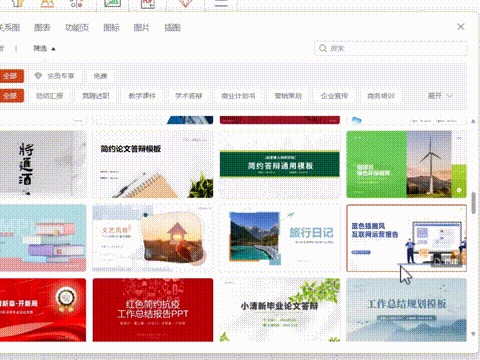Select the 旅行日记 template
Image resolution: width=480 pixels, height=360 pixels.
(x=280, y=238)
